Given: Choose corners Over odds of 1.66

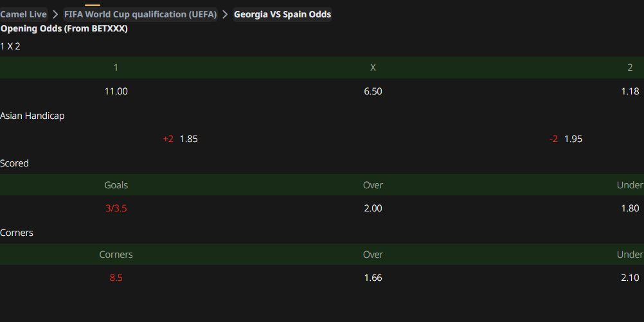Looking at the screenshot, I should tap(373, 278).
